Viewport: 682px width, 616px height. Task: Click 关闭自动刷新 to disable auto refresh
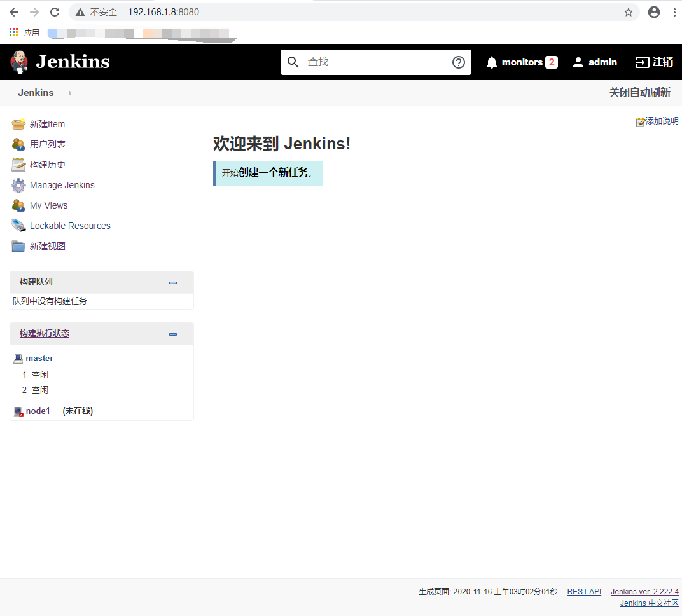click(640, 93)
